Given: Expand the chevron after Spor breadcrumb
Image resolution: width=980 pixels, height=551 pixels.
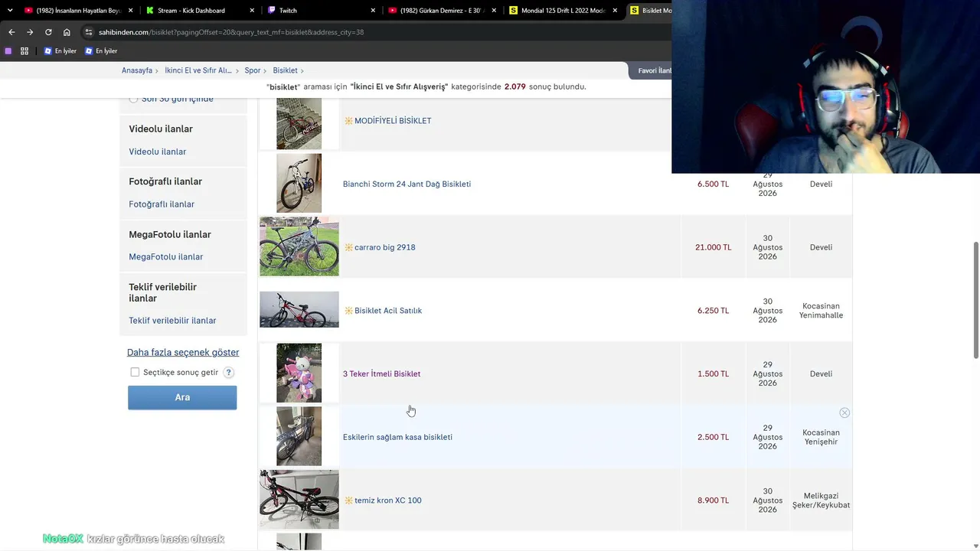Looking at the screenshot, I should pyautogui.click(x=266, y=70).
